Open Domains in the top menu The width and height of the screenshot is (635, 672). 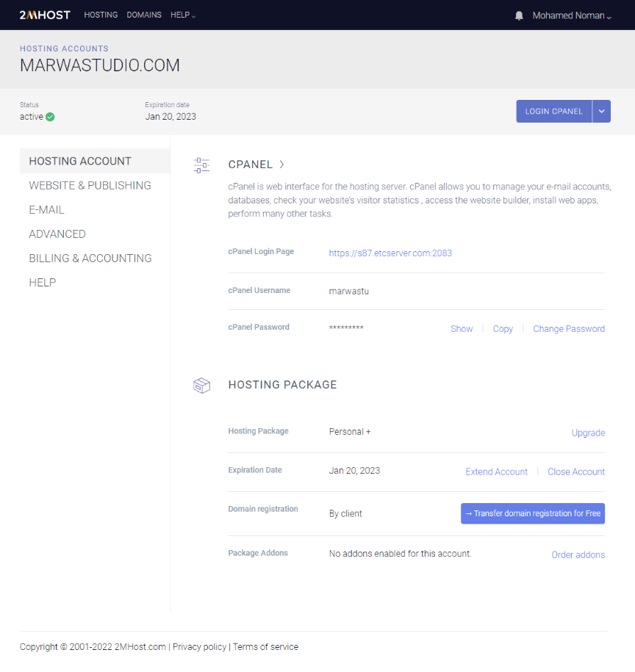click(x=144, y=15)
